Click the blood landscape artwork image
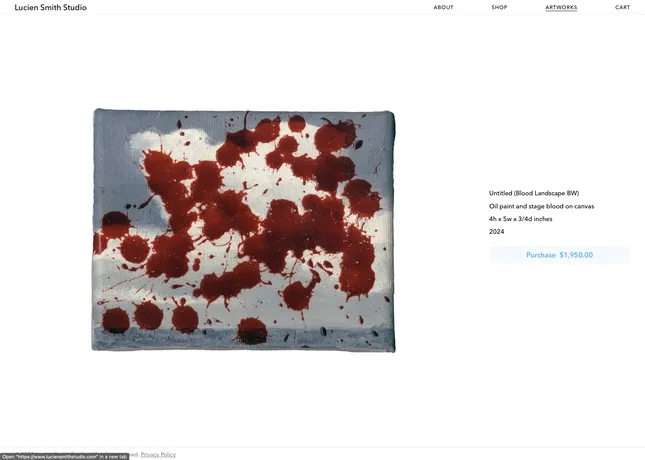This screenshot has width=645, height=460. (x=244, y=230)
